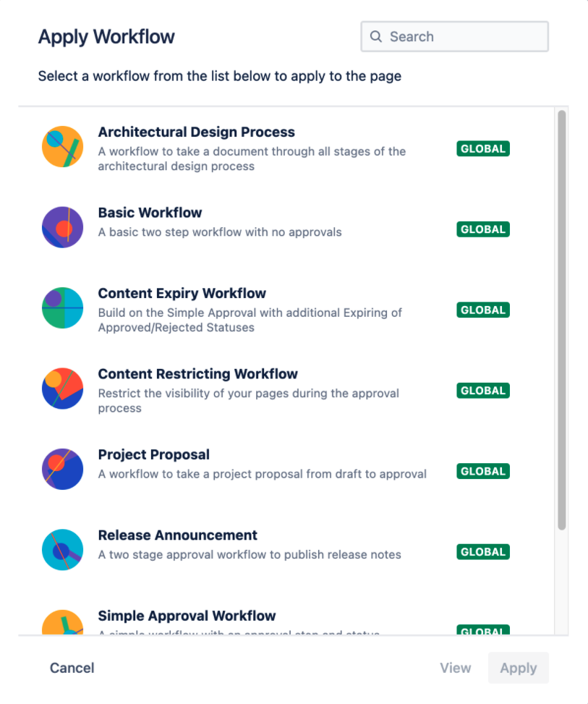Click the magnifying glass search icon
Screen dimensions: 588x704
376,37
